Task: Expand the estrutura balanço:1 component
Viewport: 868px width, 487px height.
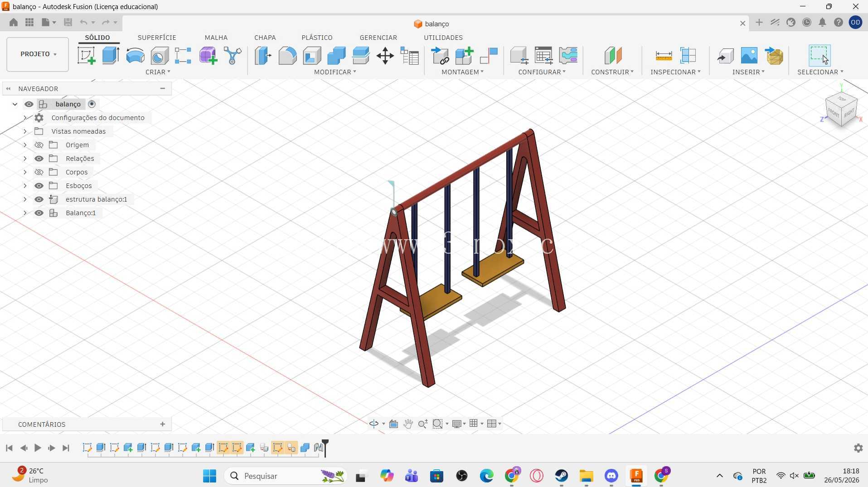Action: [x=25, y=199]
